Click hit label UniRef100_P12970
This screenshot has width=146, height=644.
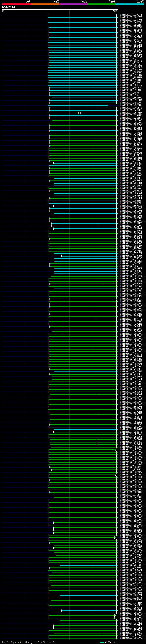click(131, 354)
